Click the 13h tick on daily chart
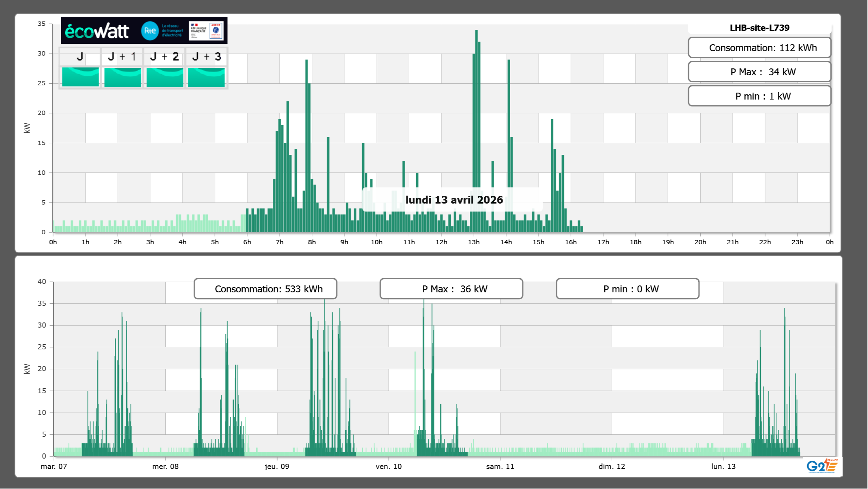The width and height of the screenshot is (868, 489). point(474,242)
